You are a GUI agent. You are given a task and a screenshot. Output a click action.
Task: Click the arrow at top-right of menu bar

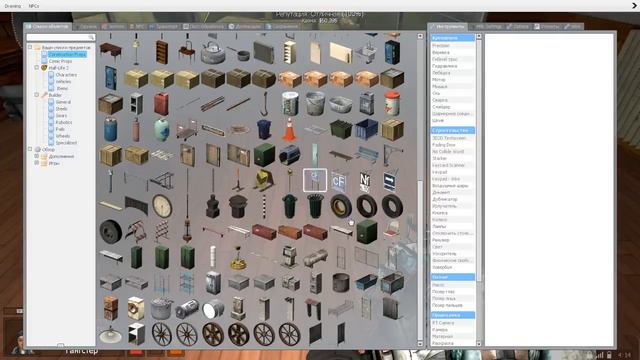635,6
